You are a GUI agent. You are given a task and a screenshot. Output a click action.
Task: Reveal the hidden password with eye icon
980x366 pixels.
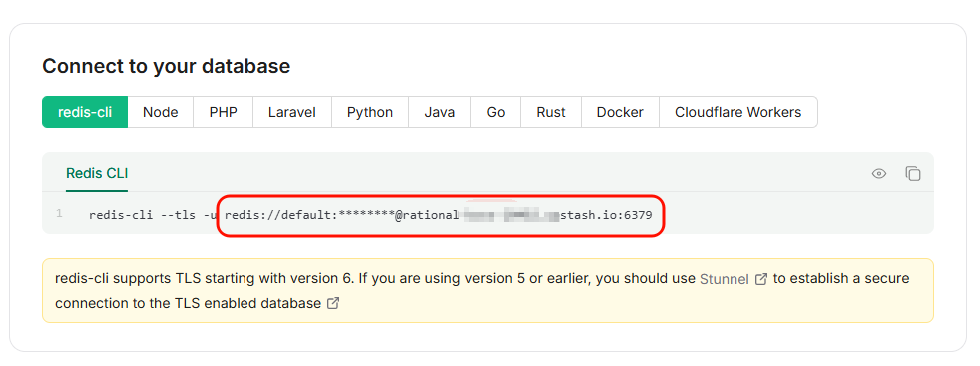click(879, 173)
